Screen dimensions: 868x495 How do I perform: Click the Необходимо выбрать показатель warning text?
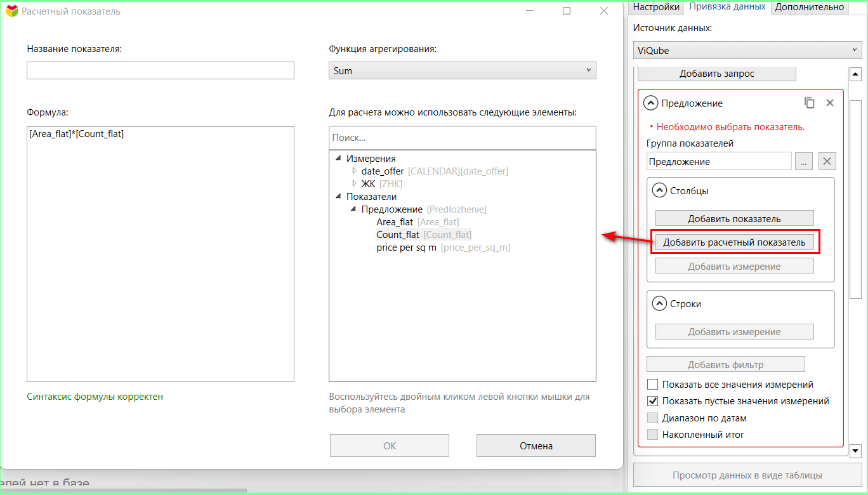click(x=730, y=127)
